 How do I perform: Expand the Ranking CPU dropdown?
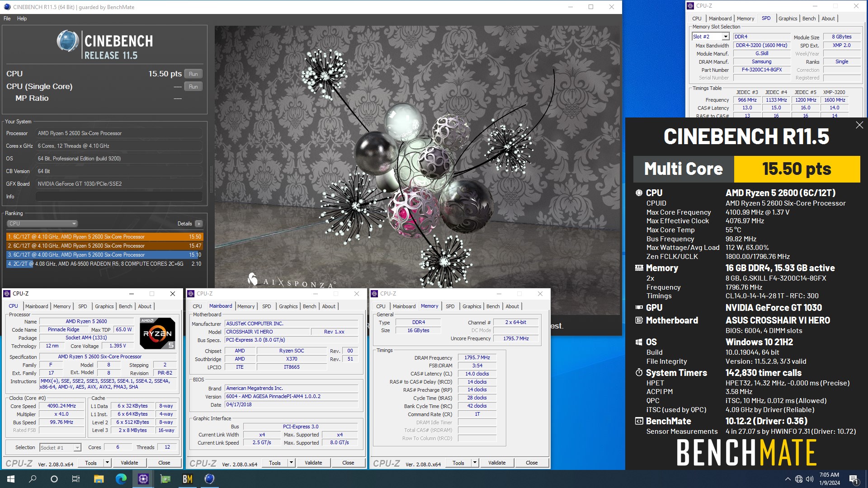42,224
